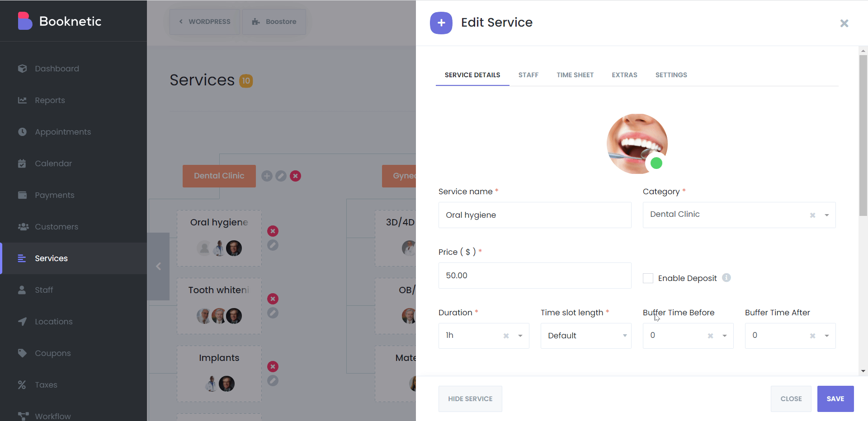Click the Taxes percent icon
Image resolution: width=868 pixels, height=421 pixels.
coord(22,385)
